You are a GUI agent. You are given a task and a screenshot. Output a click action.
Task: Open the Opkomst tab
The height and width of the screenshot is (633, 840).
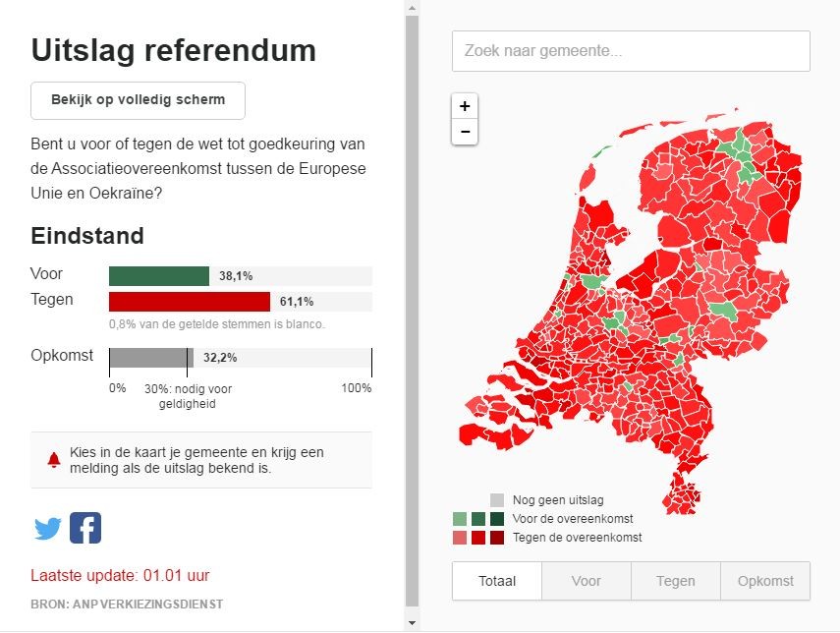pos(765,581)
